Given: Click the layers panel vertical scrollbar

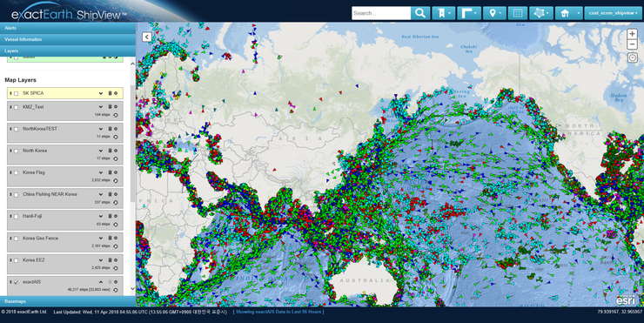Looking at the screenshot, I should click(x=132, y=144).
